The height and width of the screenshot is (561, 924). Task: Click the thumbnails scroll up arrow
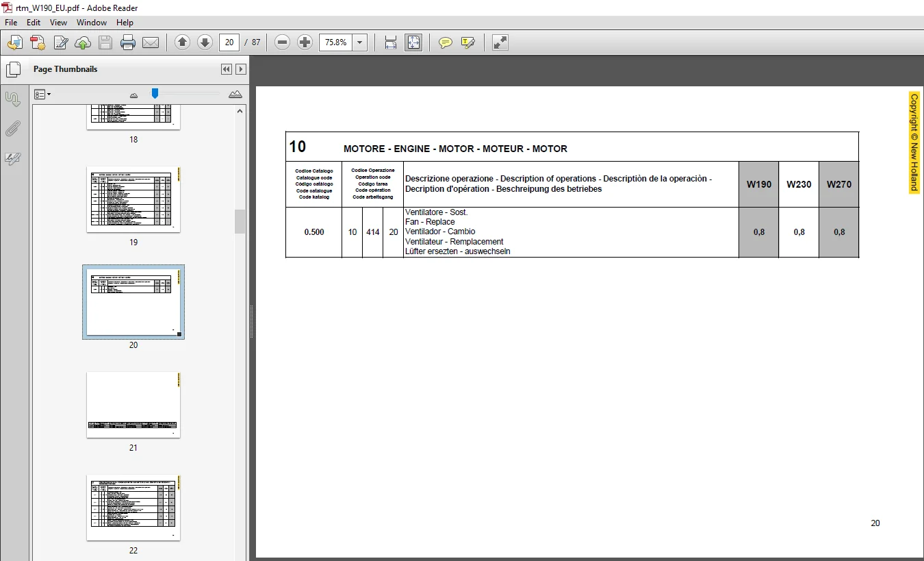pyautogui.click(x=240, y=111)
